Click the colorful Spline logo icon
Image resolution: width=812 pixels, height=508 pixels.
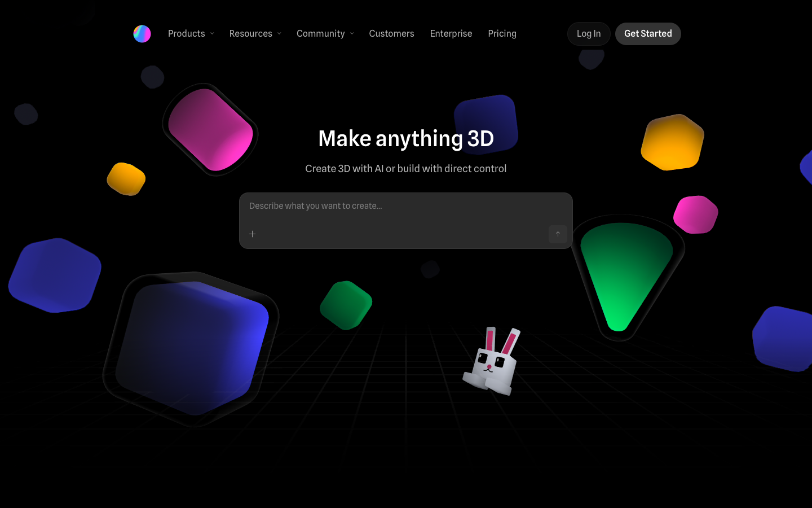coord(142,34)
